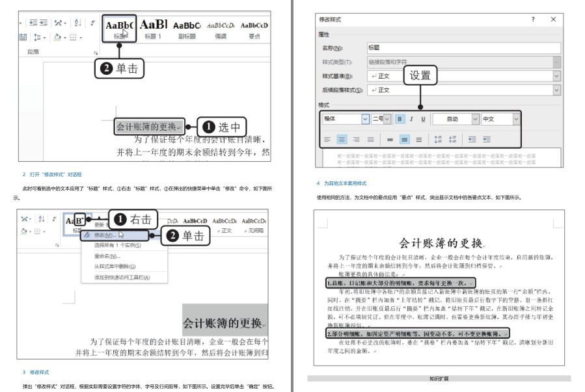Toggle Italic in the 修改样式 dialog
Viewport: 585px width, 392px height.
click(411, 119)
